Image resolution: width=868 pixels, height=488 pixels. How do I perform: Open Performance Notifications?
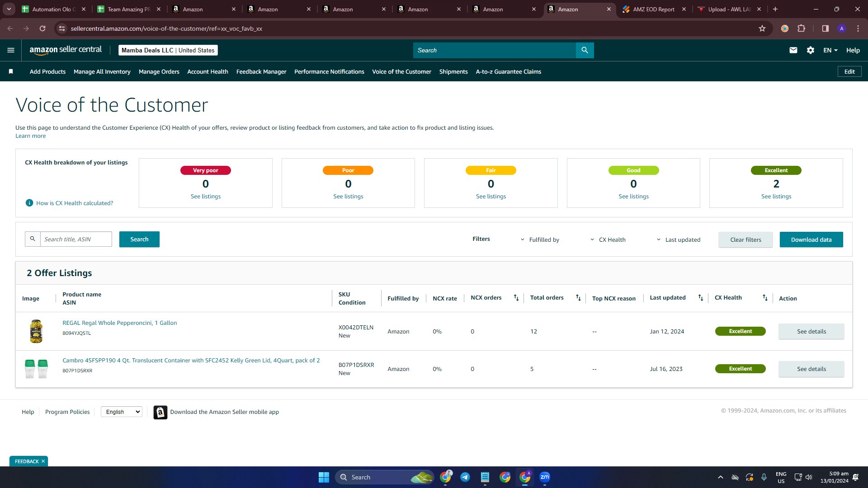[x=329, y=71]
